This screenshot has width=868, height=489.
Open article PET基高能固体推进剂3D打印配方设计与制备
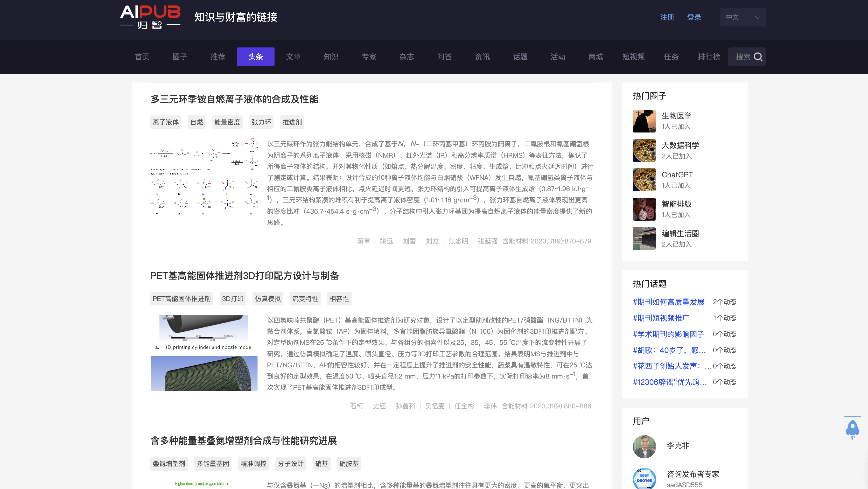coord(244,276)
